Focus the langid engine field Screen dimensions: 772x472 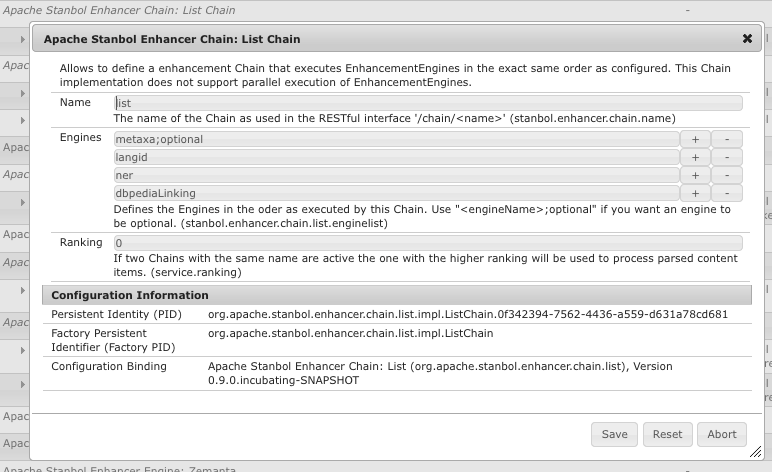(x=396, y=157)
